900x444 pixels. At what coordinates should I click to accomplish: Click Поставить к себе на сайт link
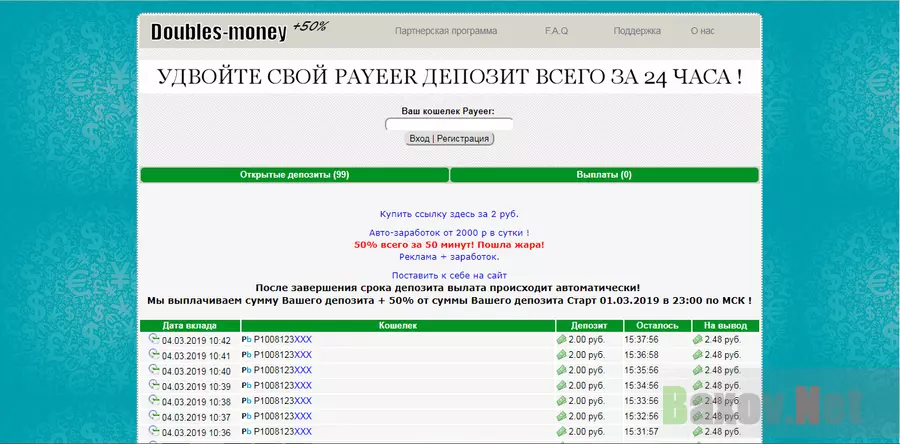(449, 276)
